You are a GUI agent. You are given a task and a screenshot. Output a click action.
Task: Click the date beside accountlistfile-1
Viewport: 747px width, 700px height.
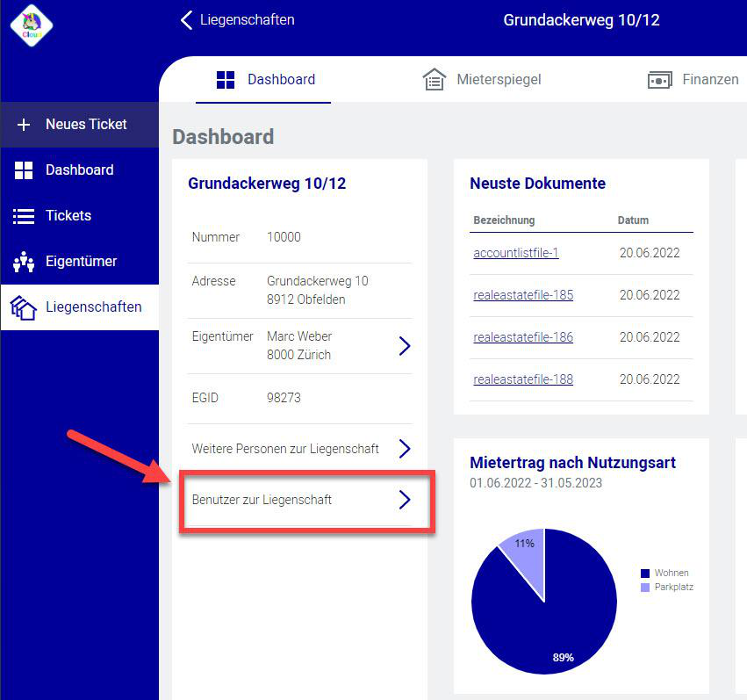(x=650, y=253)
